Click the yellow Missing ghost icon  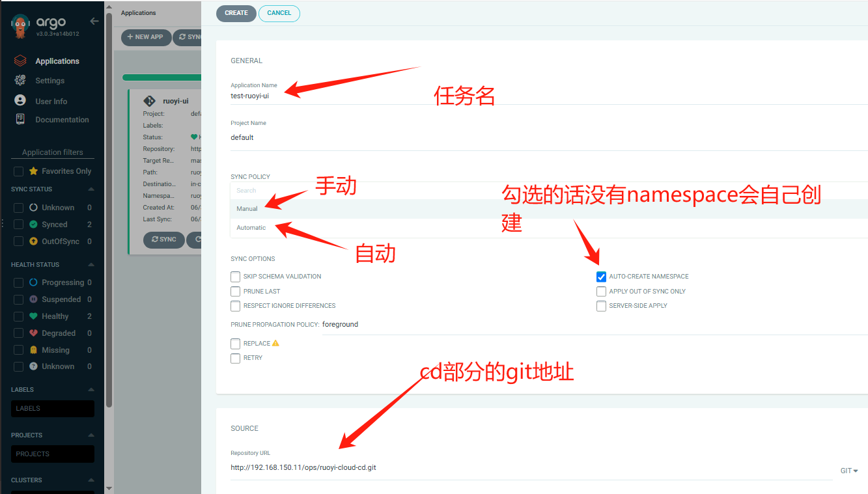point(34,350)
